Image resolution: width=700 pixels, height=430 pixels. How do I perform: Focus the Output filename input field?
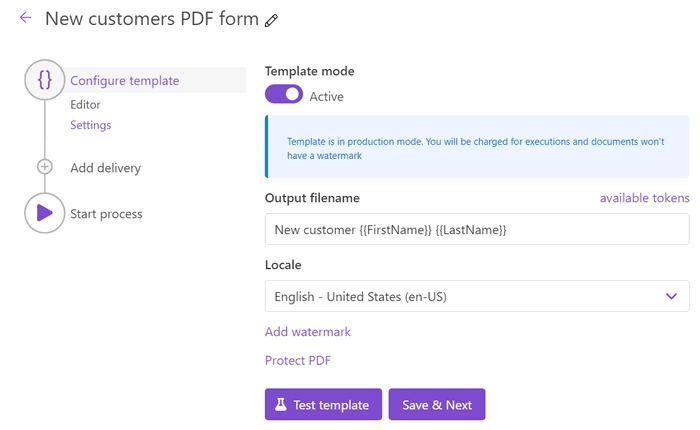(x=477, y=229)
